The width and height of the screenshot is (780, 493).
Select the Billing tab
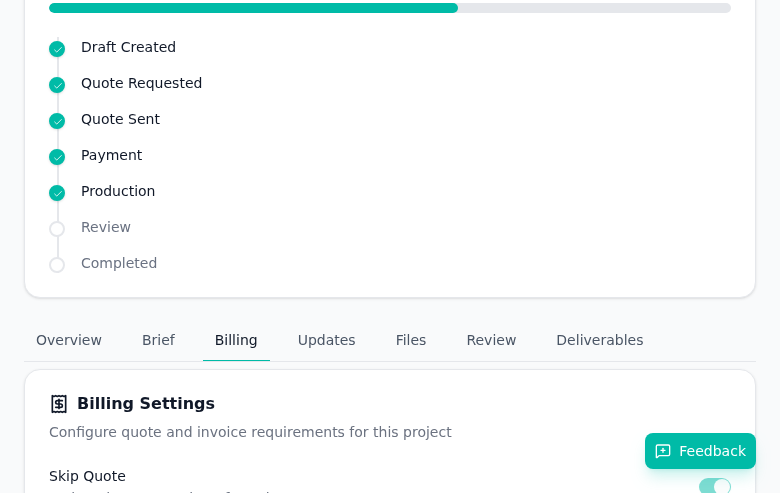pos(236,340)
